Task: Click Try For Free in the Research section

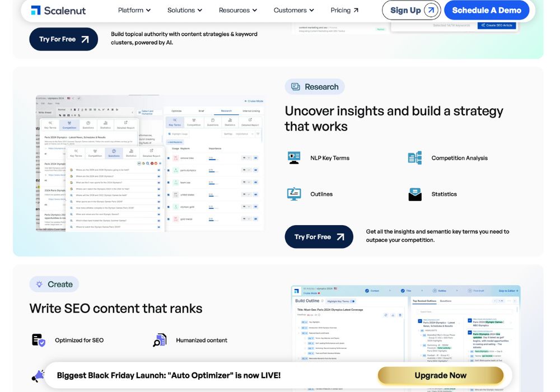Action: point(319,237)
